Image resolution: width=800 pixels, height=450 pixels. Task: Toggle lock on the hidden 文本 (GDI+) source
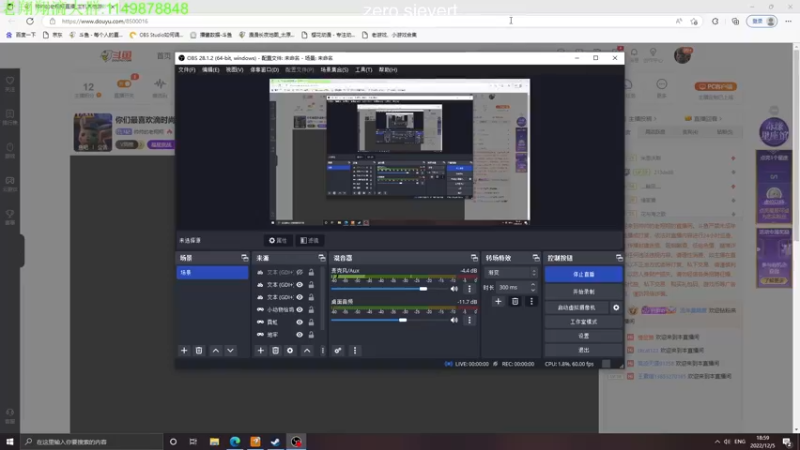click(x=311, y=272)
